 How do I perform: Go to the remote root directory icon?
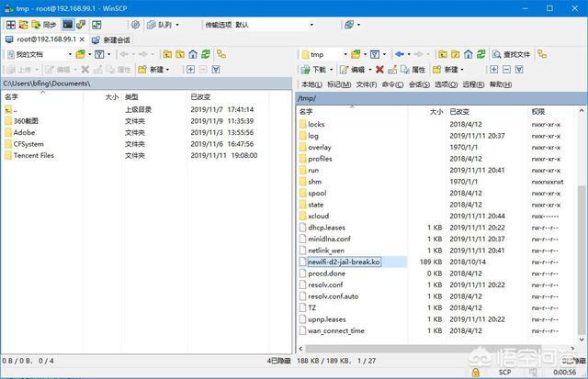pos(456,55)
